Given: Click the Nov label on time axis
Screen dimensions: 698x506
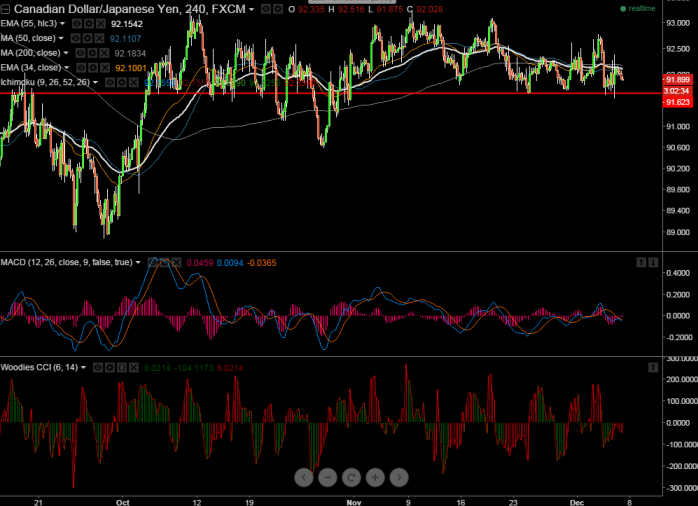Looking at the screenshot, I should point(354,502).
